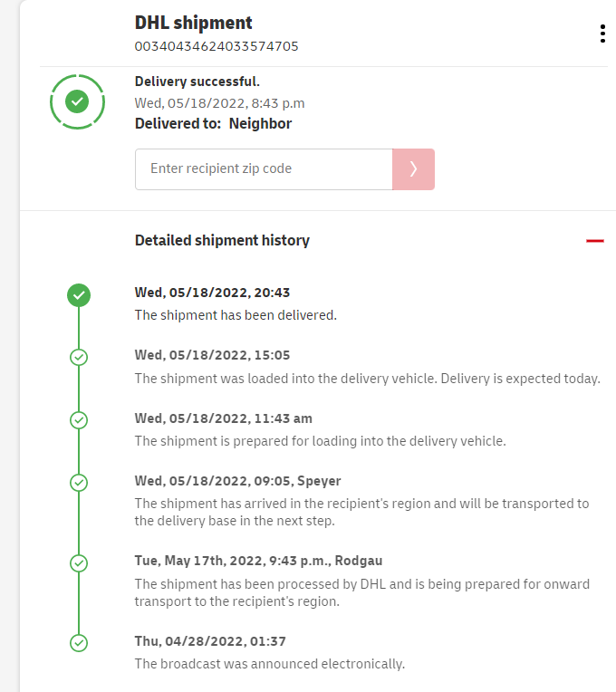This screenshot has width=616, height=692.
Task: Submit zip code with the arrow button
Action: coord(413,168)
